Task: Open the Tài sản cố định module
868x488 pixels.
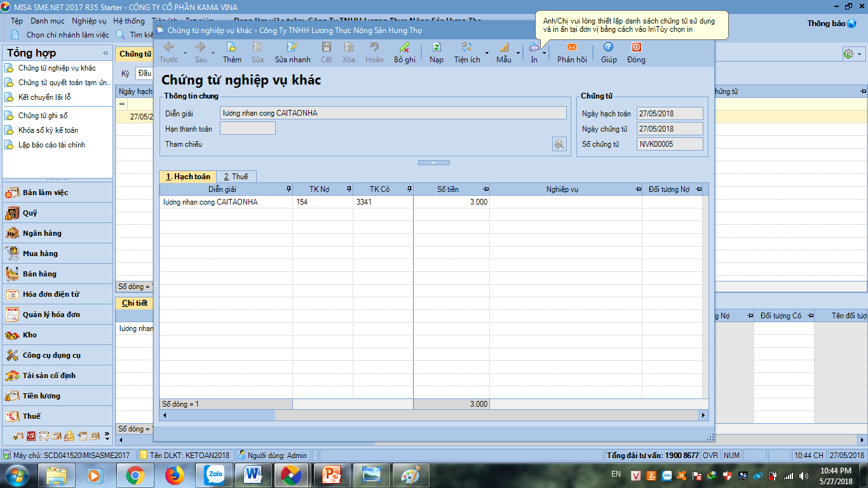Action: tap(58, 376)
